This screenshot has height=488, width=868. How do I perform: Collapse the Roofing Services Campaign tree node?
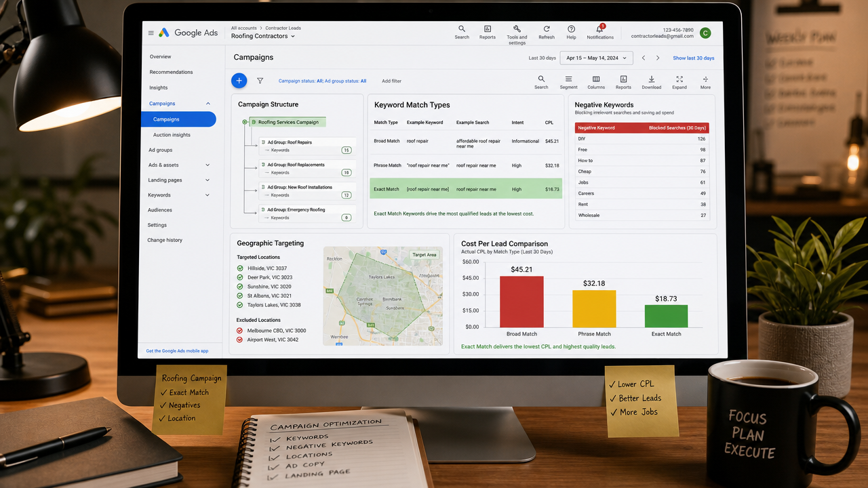coord(245,122)
